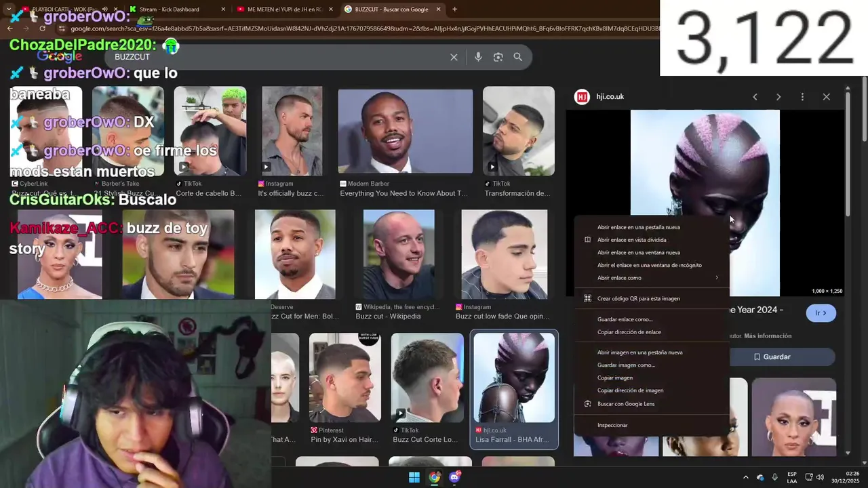This screenshot has width=868, height=488.
Task: Close the Stream - Kick Dashboard tab
Action: tap(224, 9)
